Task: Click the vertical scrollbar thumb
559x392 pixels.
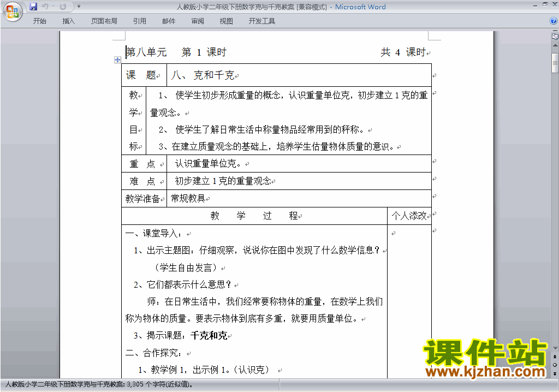Action: tap(555, 63)
